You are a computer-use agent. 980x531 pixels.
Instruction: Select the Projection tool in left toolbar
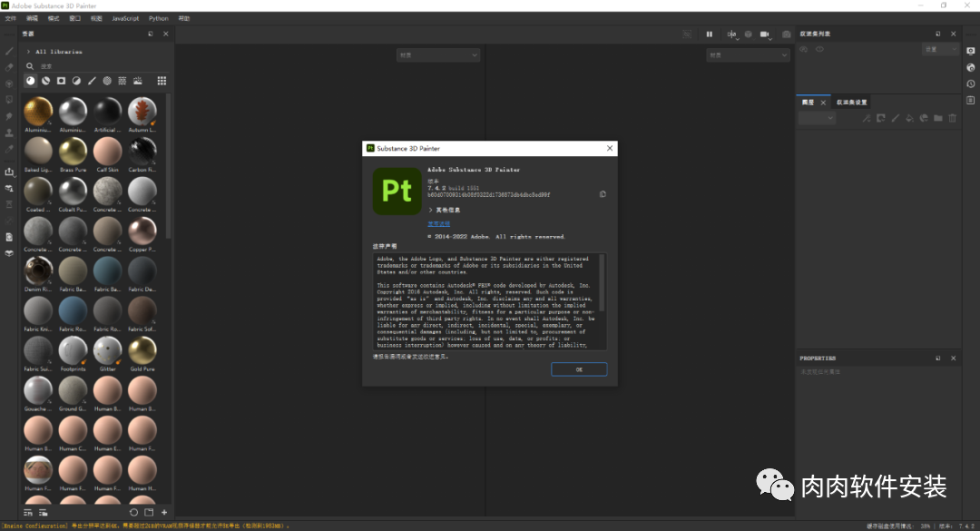(9, 84)
